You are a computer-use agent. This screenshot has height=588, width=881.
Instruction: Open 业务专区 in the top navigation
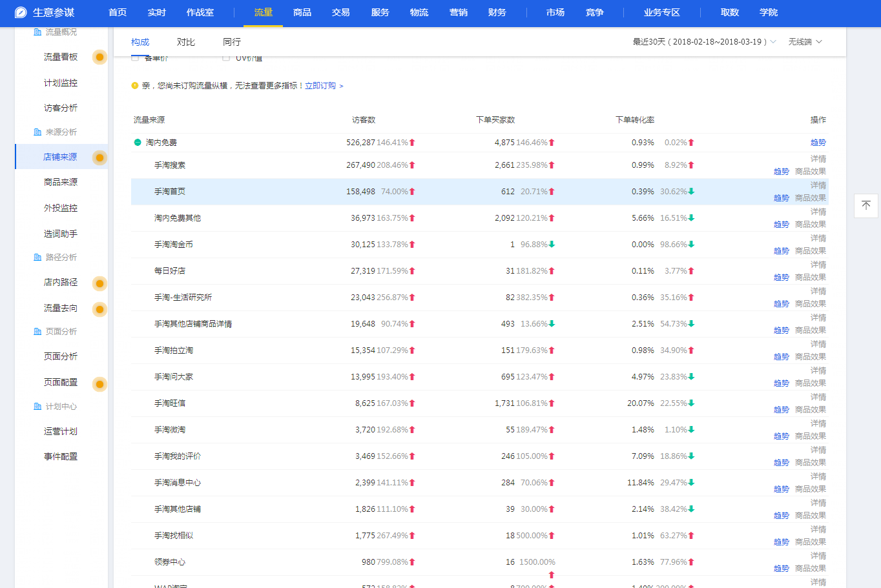[662, 12]
